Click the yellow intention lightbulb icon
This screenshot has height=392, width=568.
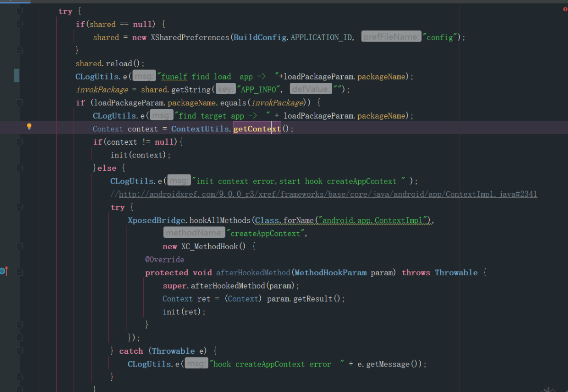coord(29,126)
